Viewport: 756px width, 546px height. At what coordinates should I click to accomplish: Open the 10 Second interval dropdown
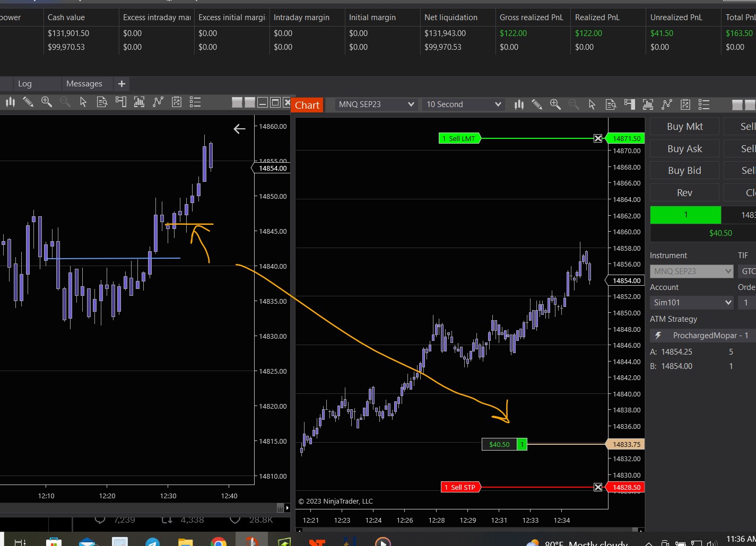(x=463, y=104)
